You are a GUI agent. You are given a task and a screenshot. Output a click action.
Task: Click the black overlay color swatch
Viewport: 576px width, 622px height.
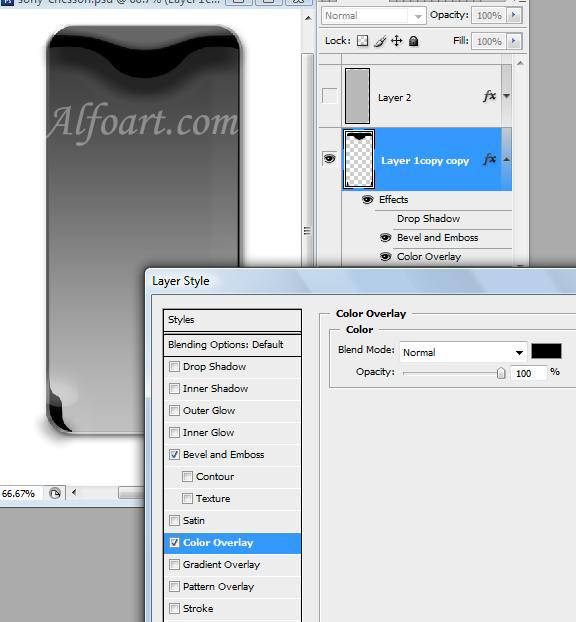point(546,351)
